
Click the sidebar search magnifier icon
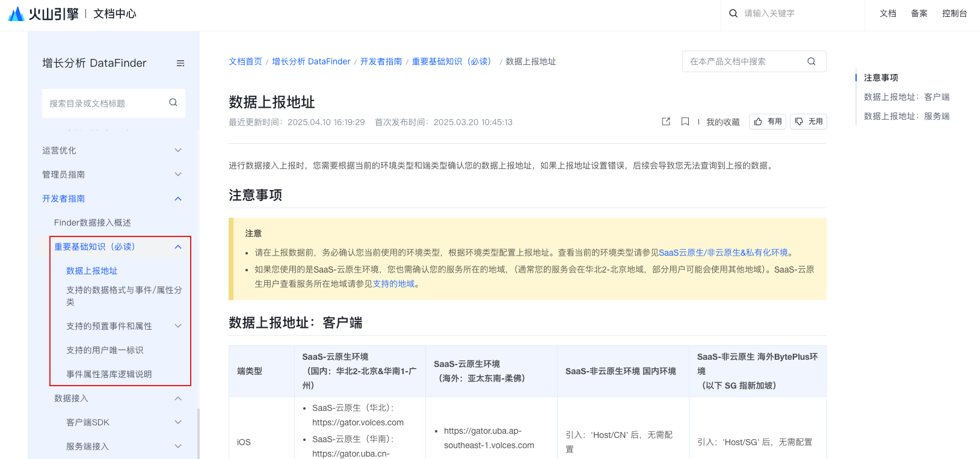[x=173, y=102]
